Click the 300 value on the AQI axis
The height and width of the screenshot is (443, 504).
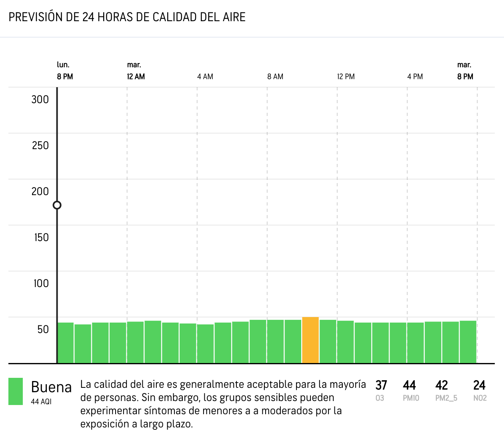click(x=40, y=100)
